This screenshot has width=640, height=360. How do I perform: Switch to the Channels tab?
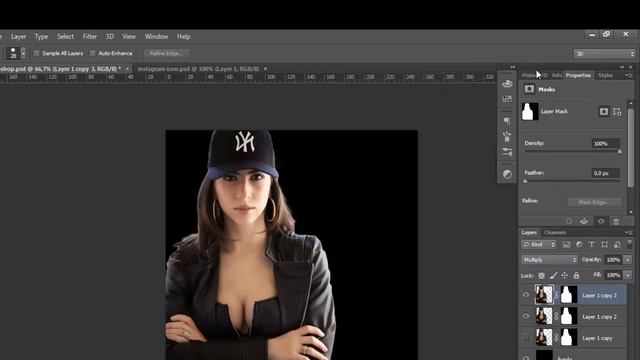(555, 232)
